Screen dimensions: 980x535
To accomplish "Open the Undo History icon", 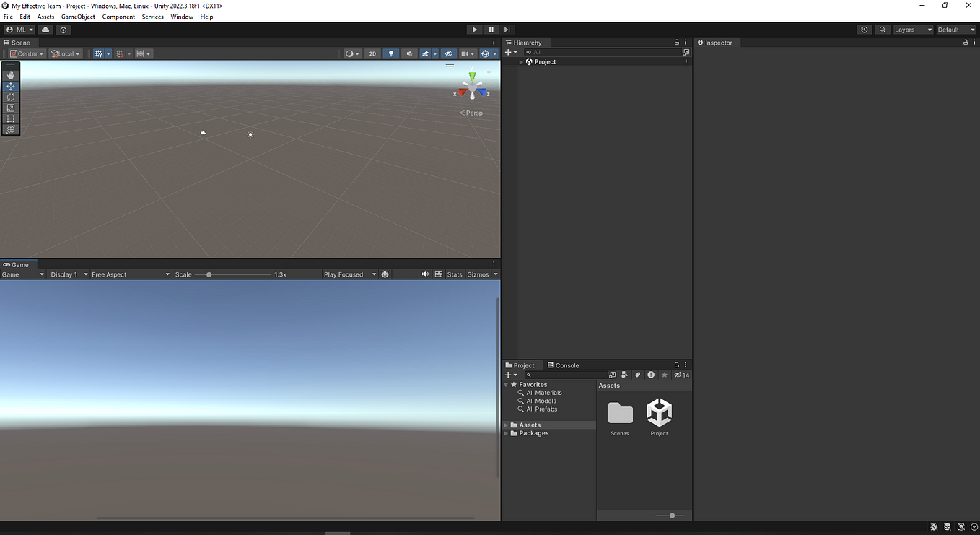I will pos(865,30).
